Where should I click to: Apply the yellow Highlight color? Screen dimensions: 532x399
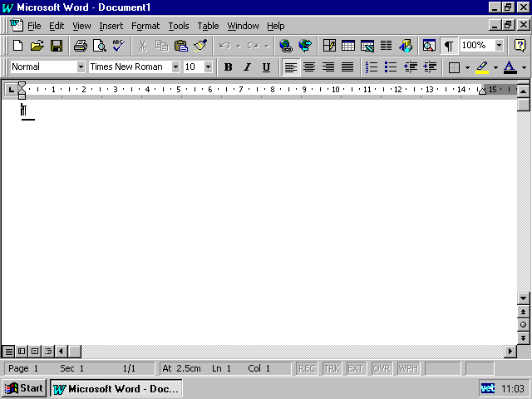pyautogui.click(x=482, y=67)
